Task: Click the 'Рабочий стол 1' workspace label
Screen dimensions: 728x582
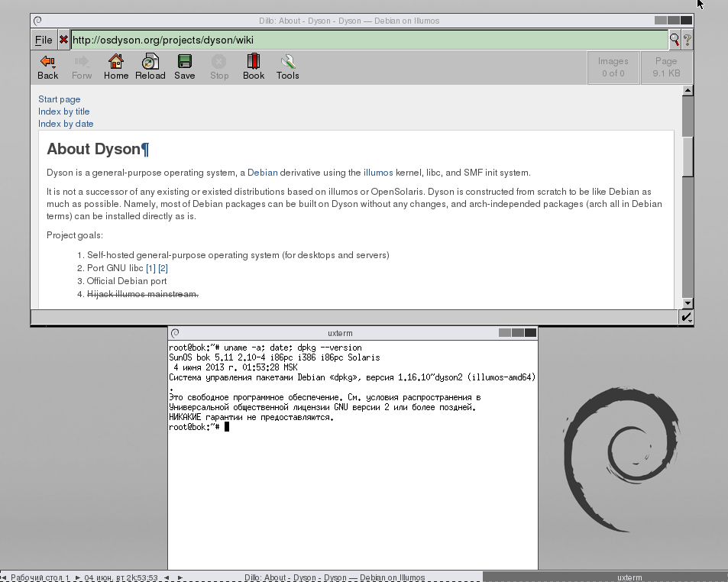Action: [40, 577]
